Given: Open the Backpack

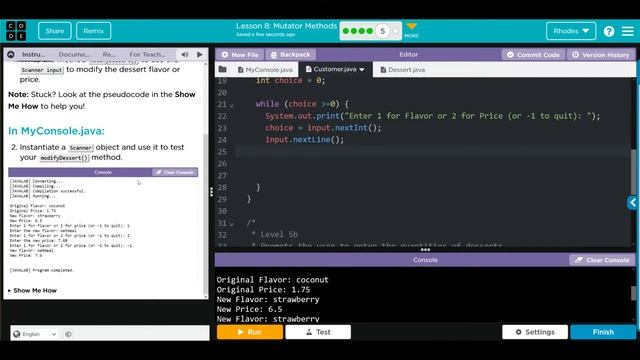Looking at the screenshot, I should tap(290, 55).
